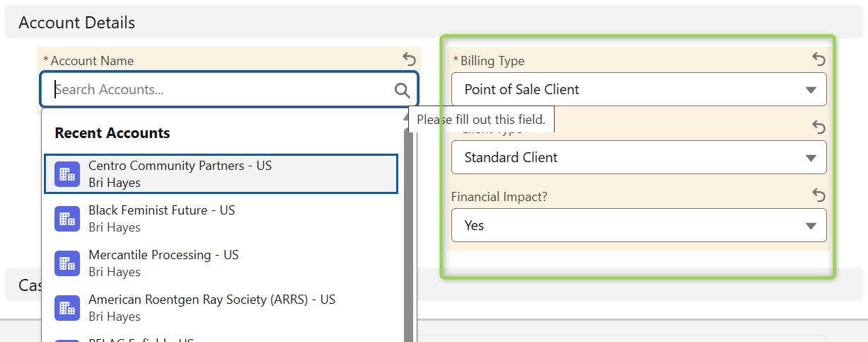The image size is (868, 342).
Task: Click the search magnifier icon in Account Name
Action: point(402,90)
